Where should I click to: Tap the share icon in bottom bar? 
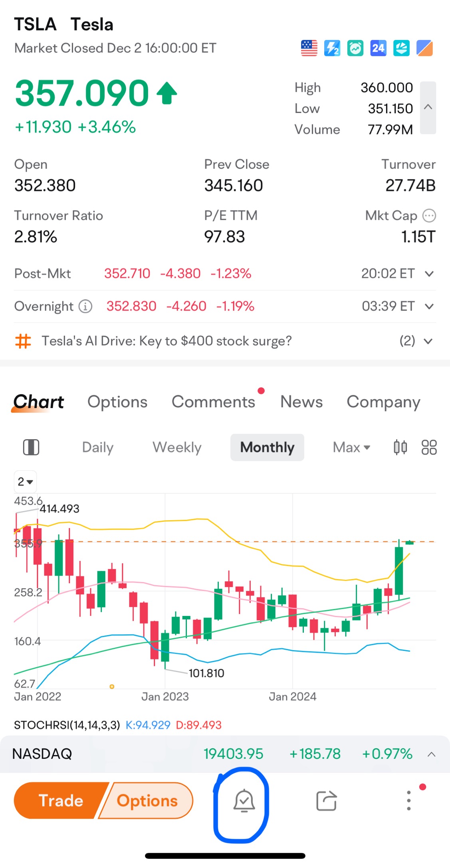pos(327,801)
